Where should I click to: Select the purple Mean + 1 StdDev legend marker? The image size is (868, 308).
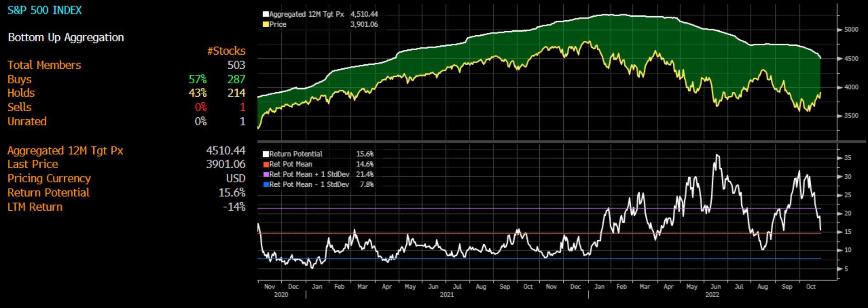(266, 175)
